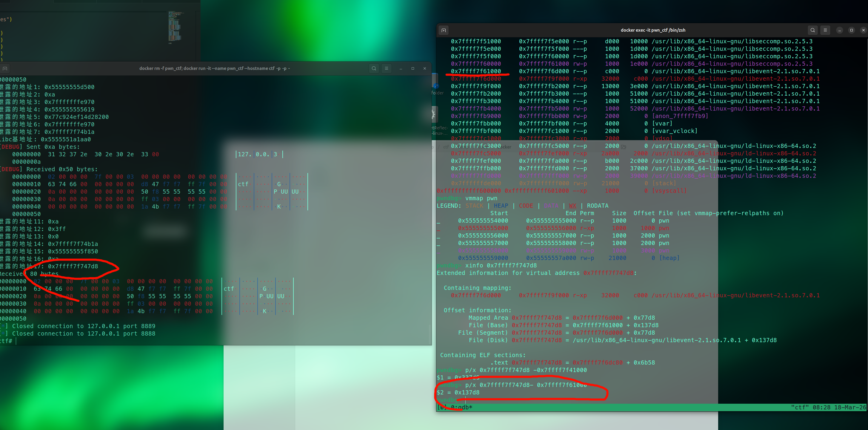
Task: Click the libc base value '0x5555551a1aa0'
Action: tap(66, 139)
